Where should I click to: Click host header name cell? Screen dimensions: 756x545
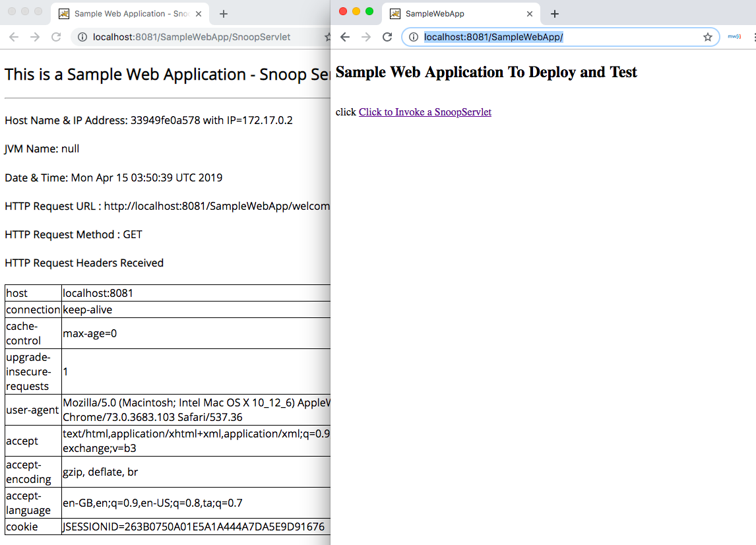(x=33, y=293)
